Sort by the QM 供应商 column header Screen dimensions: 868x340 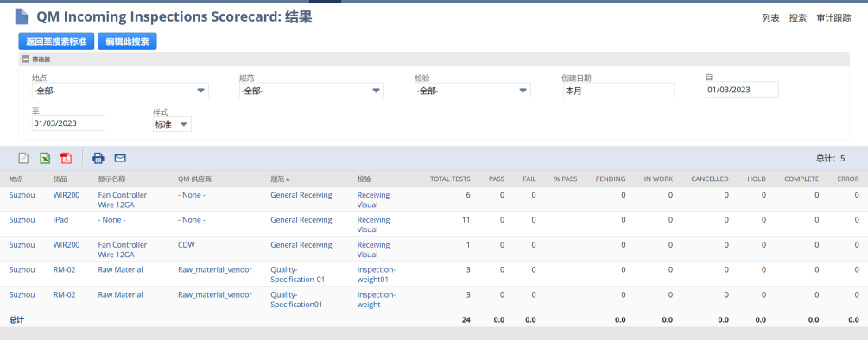tap(195, 179)
